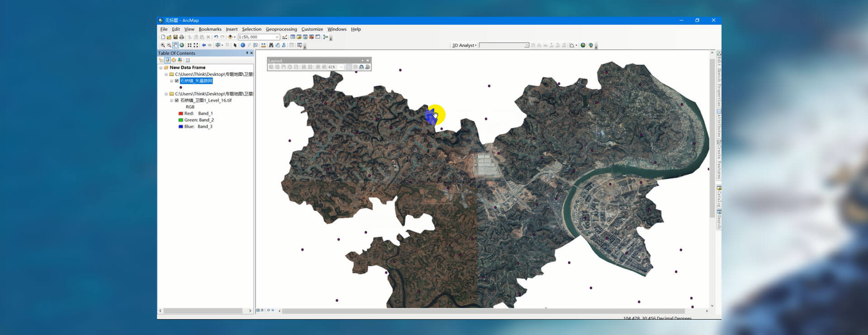Screen dimensions: 868x335
Task: Open the File menu
Action: pos(164,29)
